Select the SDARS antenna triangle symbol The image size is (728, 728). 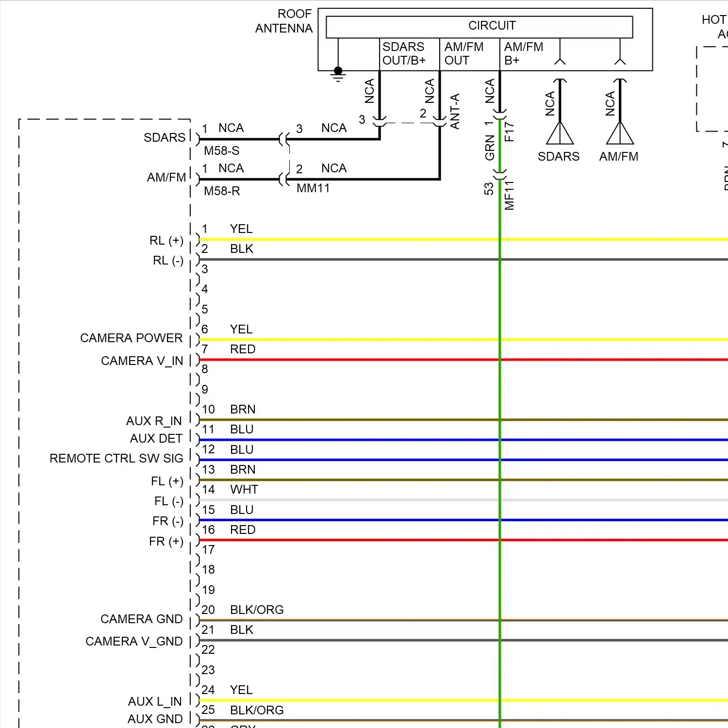click(560, 132)
